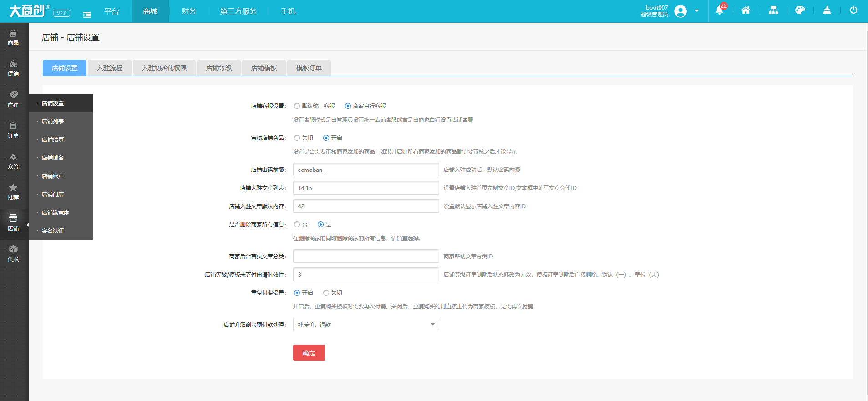Open the 库存 sidebar icon
Screen dimensions: 868x401
tap(13, 99)
